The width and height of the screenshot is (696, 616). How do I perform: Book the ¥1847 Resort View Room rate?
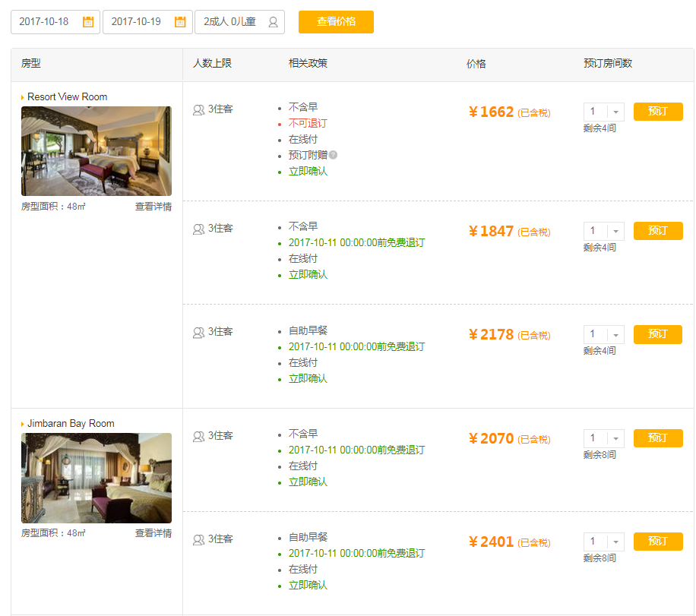pos(657,231)
